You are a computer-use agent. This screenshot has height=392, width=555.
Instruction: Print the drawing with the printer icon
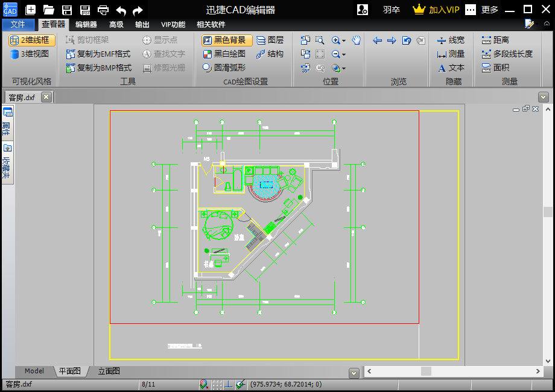[x=103, y=10]
